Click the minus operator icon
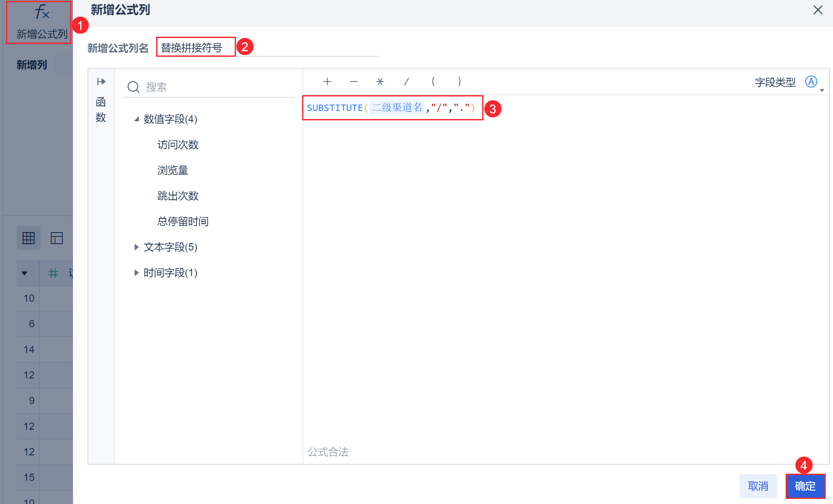Screen dimensions: 833x504 (x=354, y=82)
